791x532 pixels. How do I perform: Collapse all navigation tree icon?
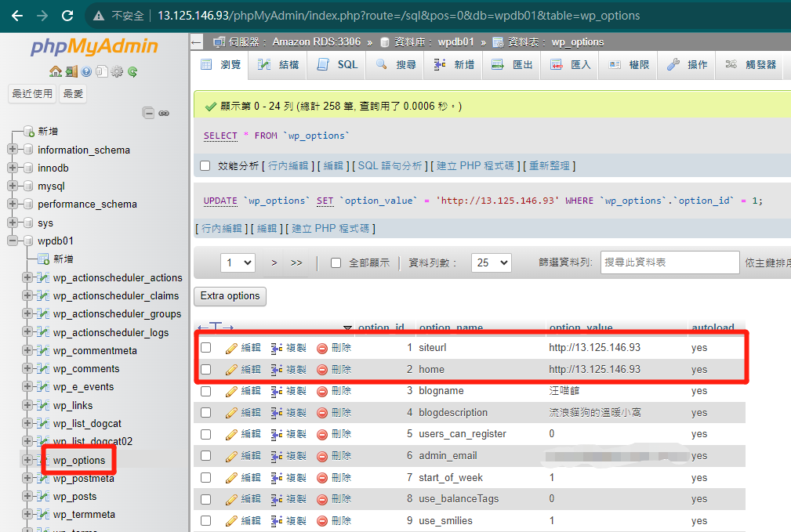click(x=148, y=113)
